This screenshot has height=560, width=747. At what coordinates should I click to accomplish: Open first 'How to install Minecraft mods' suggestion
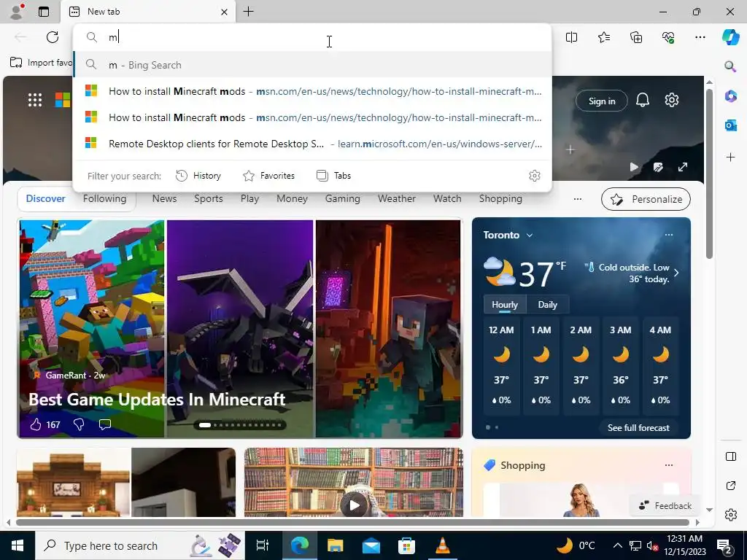tap(312, 91)
